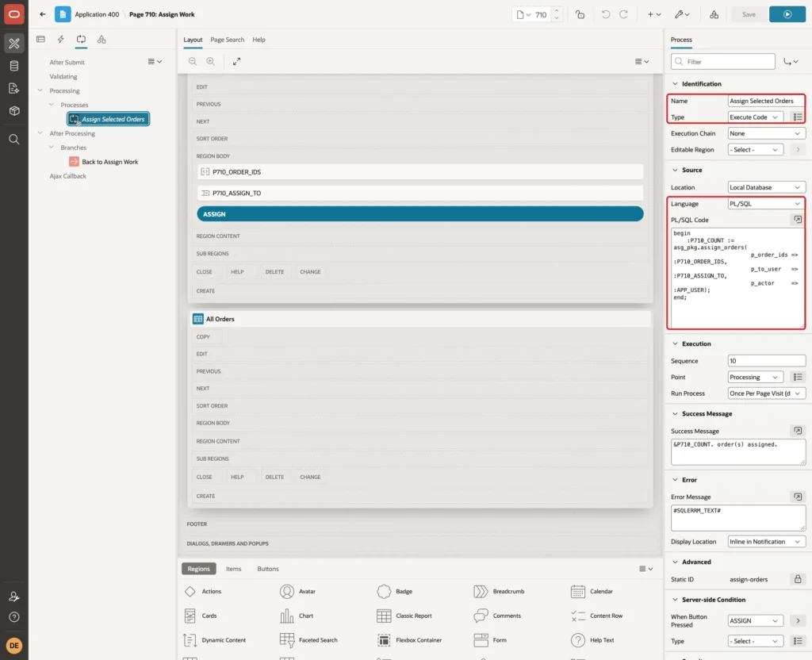Open the Help tab
Screen dimensions: 812x660
(259, 40)
